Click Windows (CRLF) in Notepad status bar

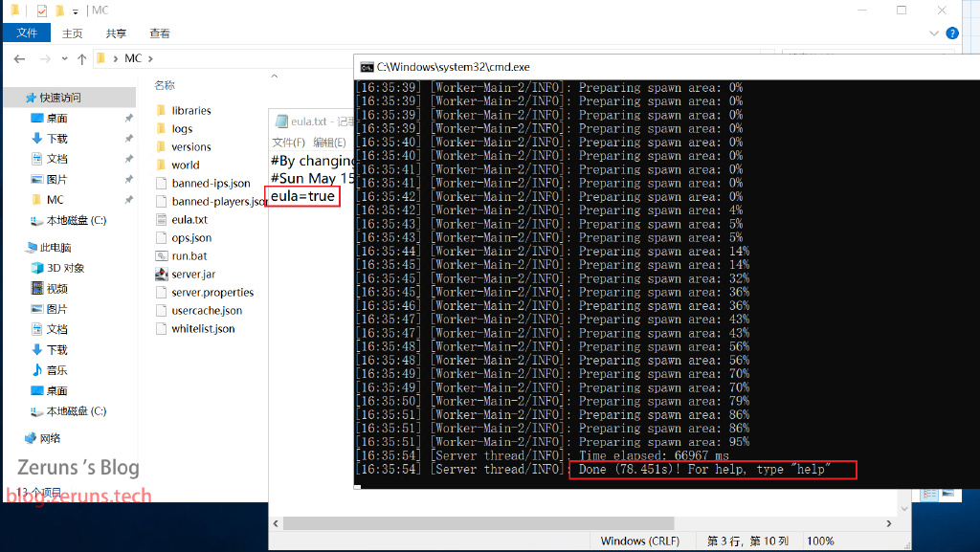[x=640, y=541]
